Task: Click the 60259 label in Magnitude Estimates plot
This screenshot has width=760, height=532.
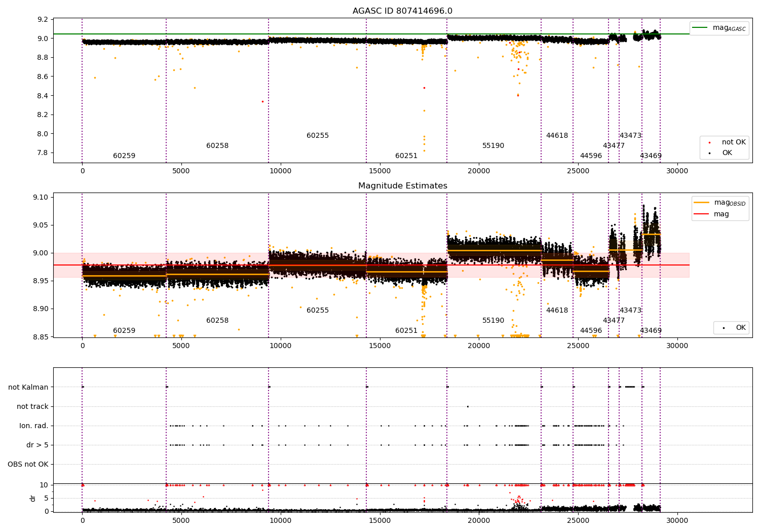Action: pyautogui.click(x=124, y=331)
